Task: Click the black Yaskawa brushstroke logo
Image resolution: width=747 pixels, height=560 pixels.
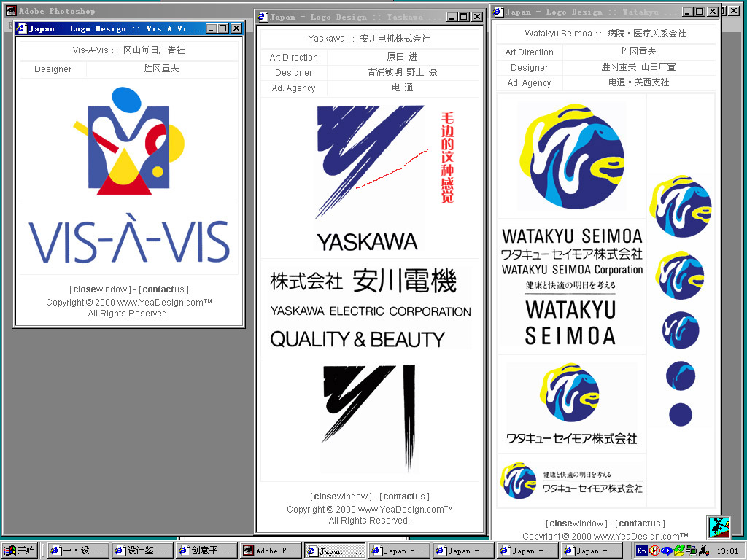Action: 369,418
